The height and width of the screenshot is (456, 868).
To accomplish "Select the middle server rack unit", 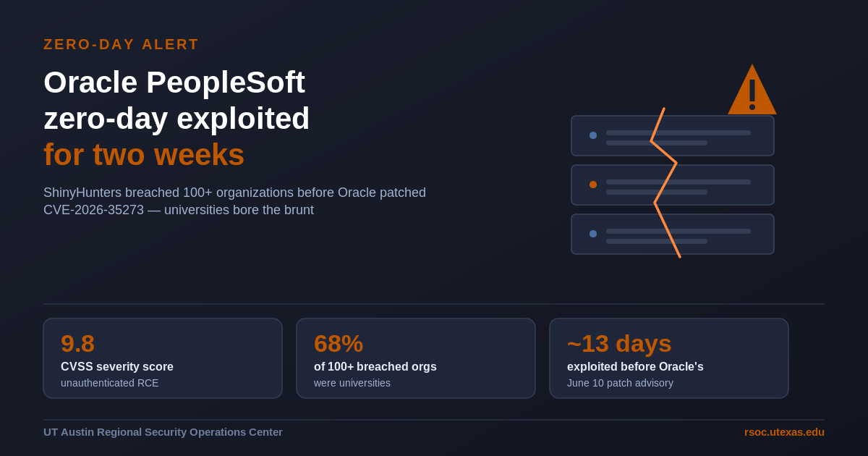I will (673, 185).
